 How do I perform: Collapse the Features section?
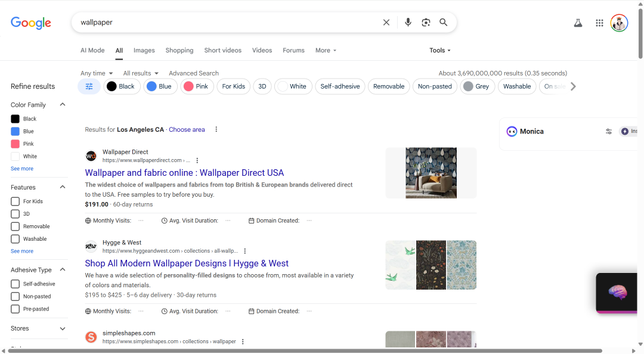[x=63, y=187]
